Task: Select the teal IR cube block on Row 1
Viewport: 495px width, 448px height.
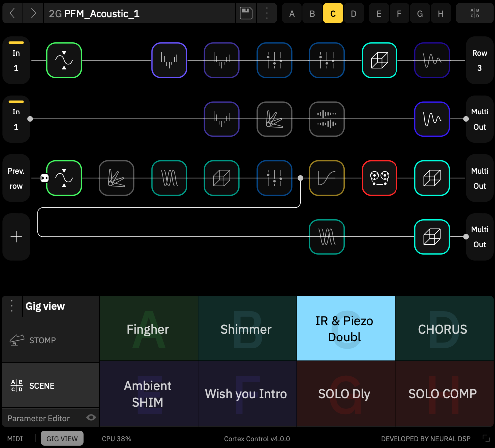Action: tap(379, 61)
